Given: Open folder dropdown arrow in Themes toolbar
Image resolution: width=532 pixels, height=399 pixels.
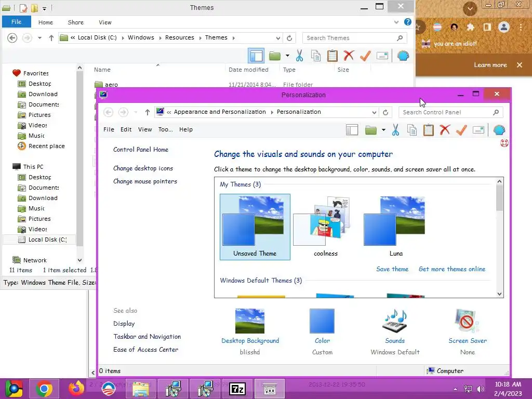Looking at the screenshot, I should click(287, 56).
